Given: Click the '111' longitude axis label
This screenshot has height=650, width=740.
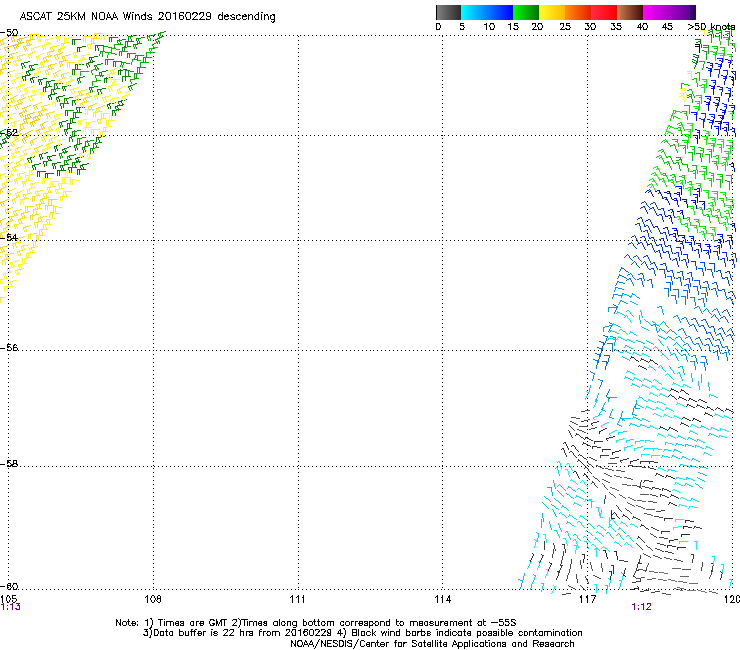Looking at the screenshot, I should [x=297, y=599].
